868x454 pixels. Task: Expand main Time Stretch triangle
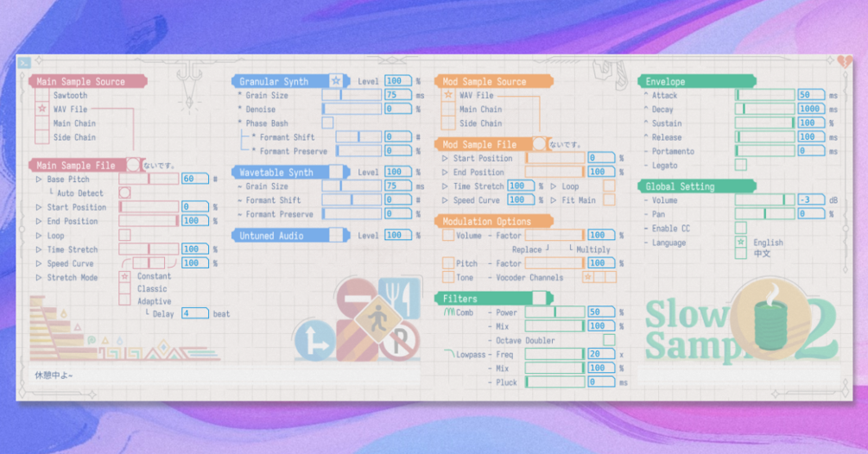(39, 249)
